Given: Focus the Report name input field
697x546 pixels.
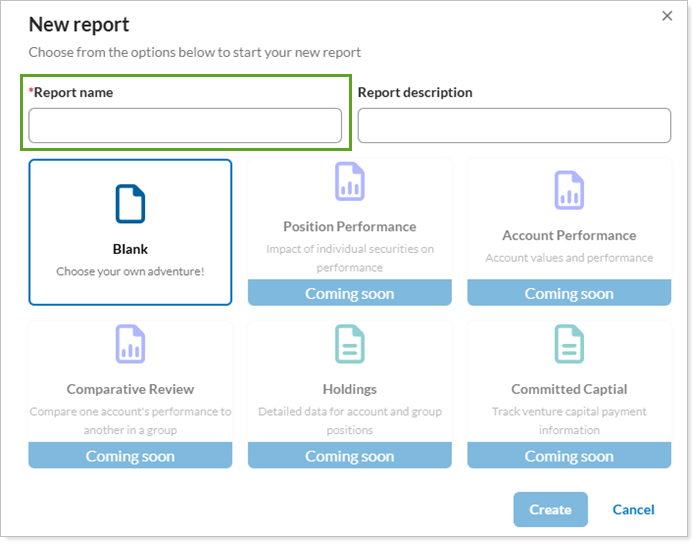Looking at the screenshot, I should 185,125.
